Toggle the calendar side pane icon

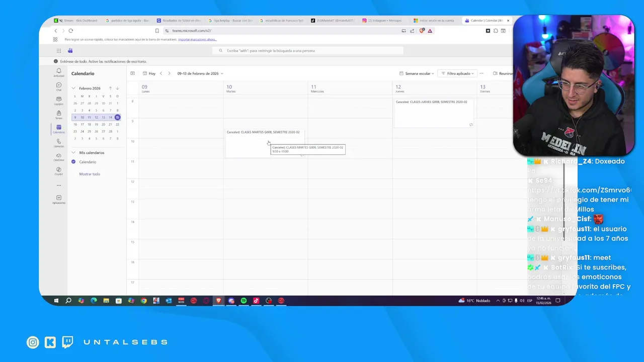(x=132, y=73)
